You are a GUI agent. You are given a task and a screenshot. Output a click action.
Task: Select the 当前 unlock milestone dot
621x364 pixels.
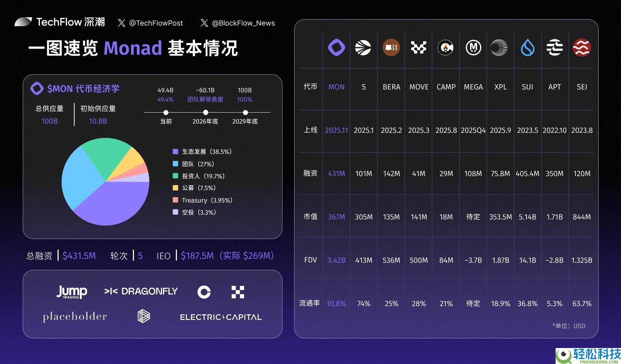166,112
